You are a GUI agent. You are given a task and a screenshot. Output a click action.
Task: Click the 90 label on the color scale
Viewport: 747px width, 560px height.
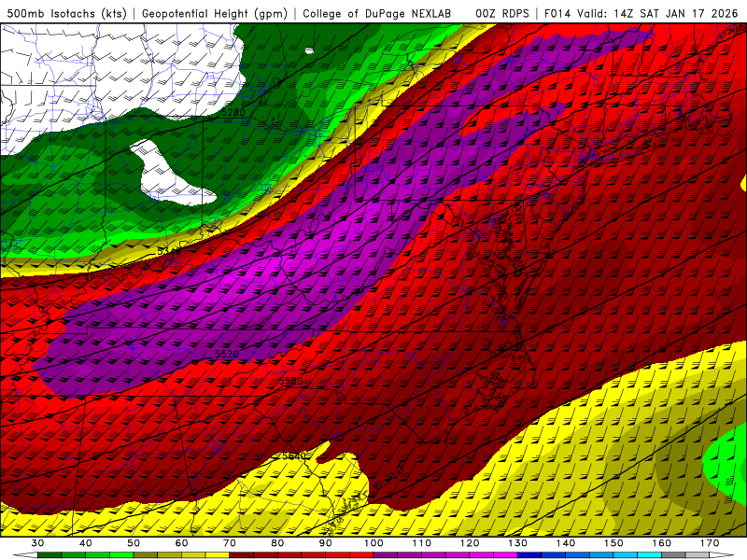326,543
